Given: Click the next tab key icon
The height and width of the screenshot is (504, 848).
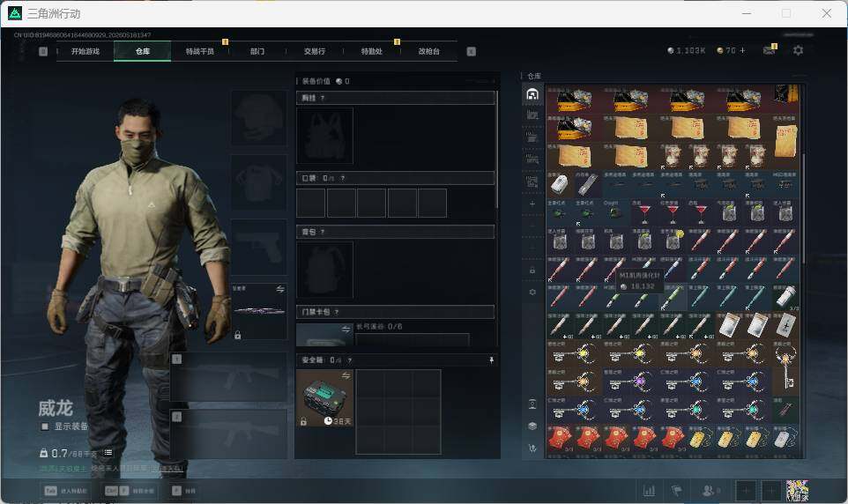Looking at the screenshot, I should click(x=471, y=51).
